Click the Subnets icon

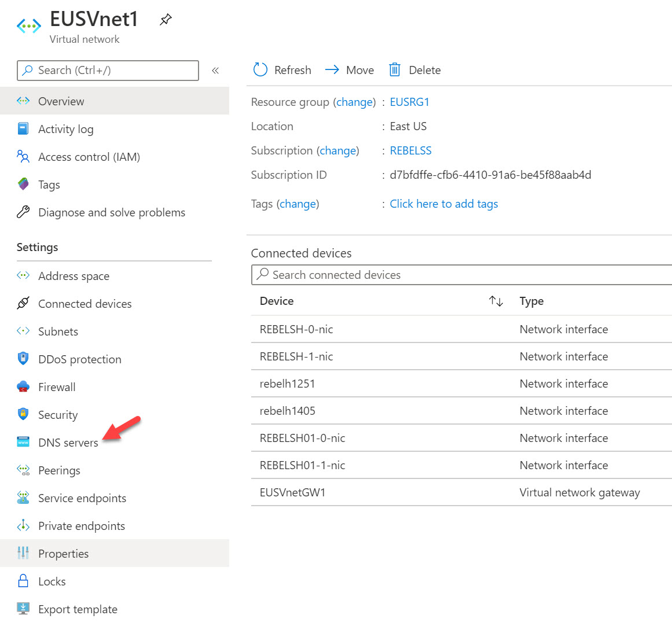click(x=23, y=331)
